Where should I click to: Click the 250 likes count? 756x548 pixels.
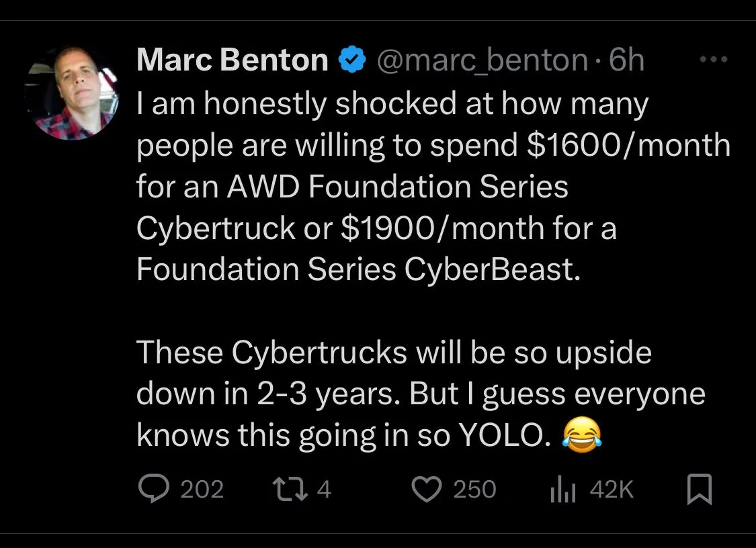[x=474, y=489]
